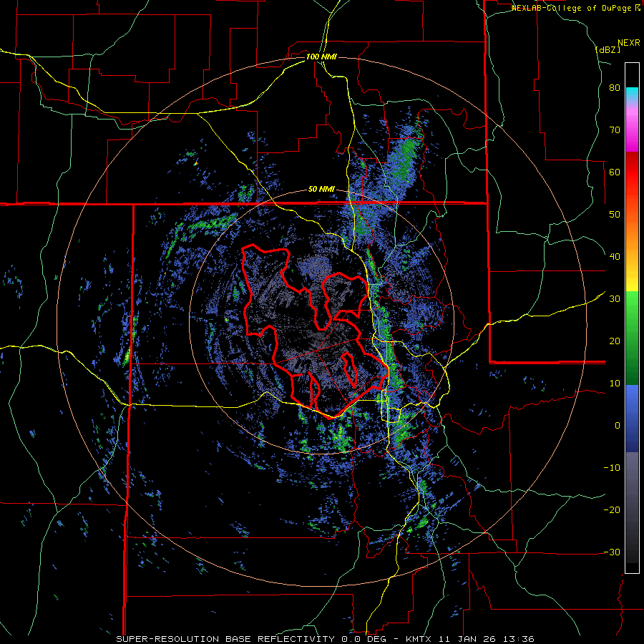Select the 30 dBZ tick label

click(615, 299)
